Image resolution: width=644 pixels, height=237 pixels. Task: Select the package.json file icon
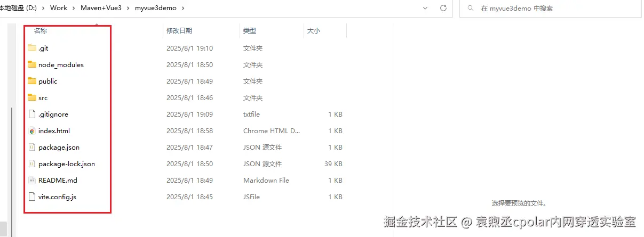(x=32, y=148)
